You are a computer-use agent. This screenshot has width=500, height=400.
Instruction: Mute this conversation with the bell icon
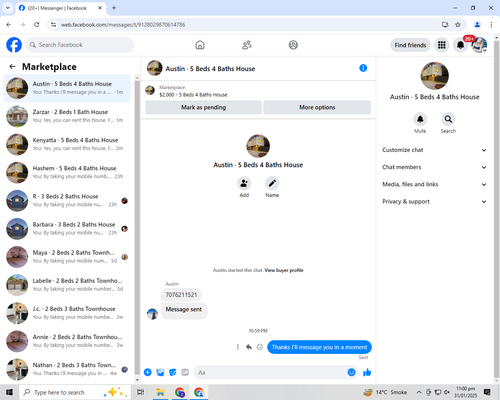point(420,119)
